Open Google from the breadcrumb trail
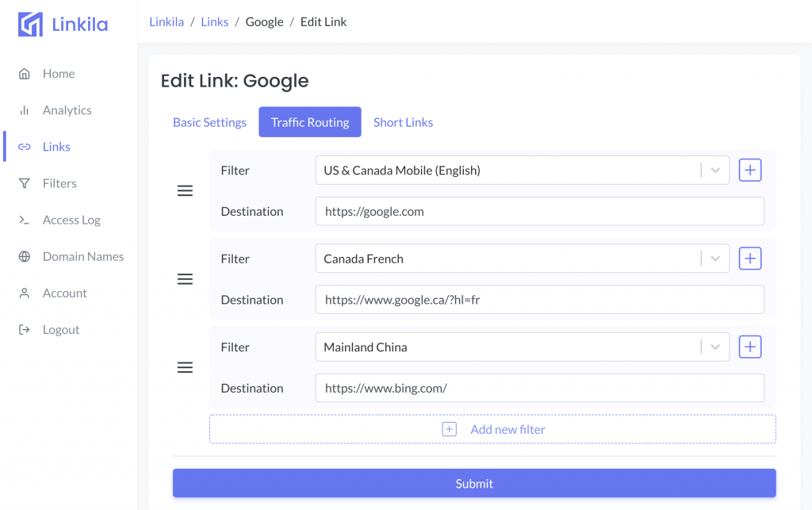 [x=264, y=21]
